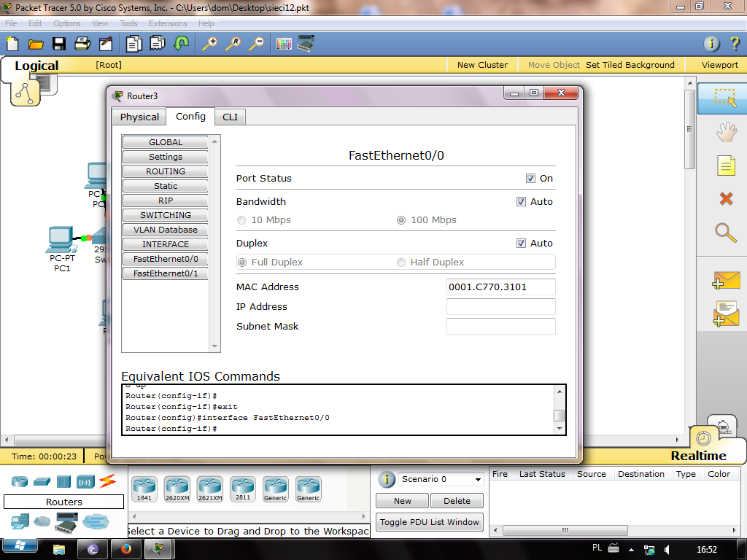Toggle the Port Status On checkbox
747x560 pixels.
pyautogui.click(x=530, y=178)
